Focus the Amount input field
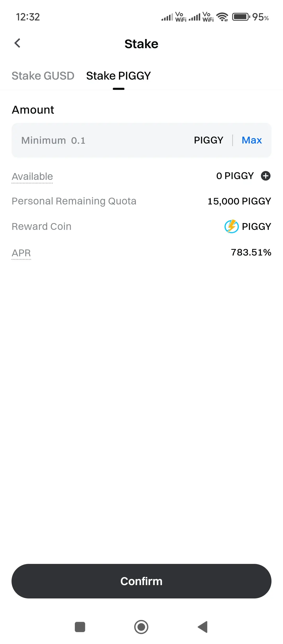 [105, 140]
